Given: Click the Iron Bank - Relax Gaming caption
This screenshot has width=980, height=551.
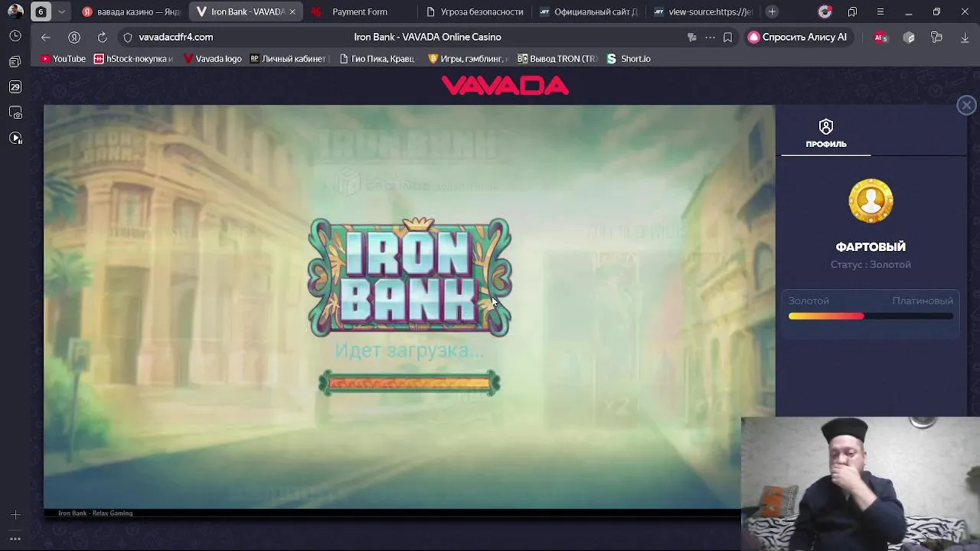Looking at the screenshot, I should (96, 513).
